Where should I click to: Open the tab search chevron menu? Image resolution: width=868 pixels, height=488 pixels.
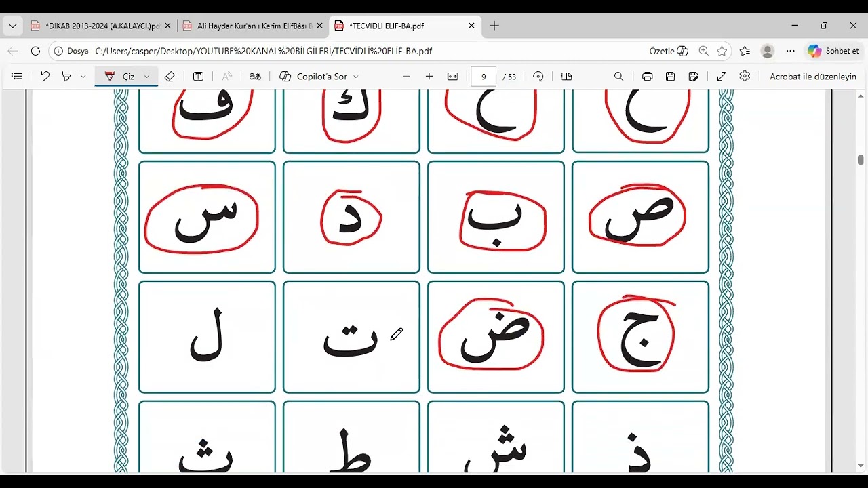point(12,26)
